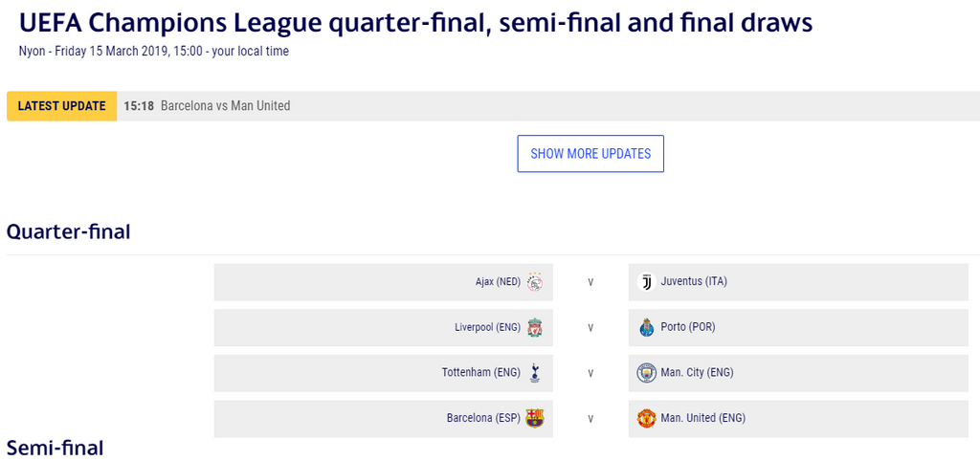Select the Barcelona (ESP) team name

(x=483, y=418)
